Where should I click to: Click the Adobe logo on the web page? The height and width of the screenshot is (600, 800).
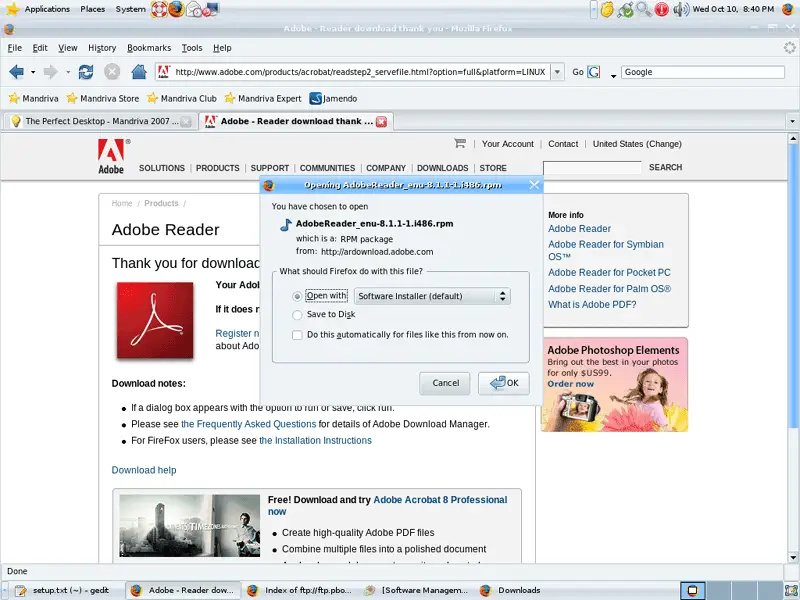[x=112, y=156]
